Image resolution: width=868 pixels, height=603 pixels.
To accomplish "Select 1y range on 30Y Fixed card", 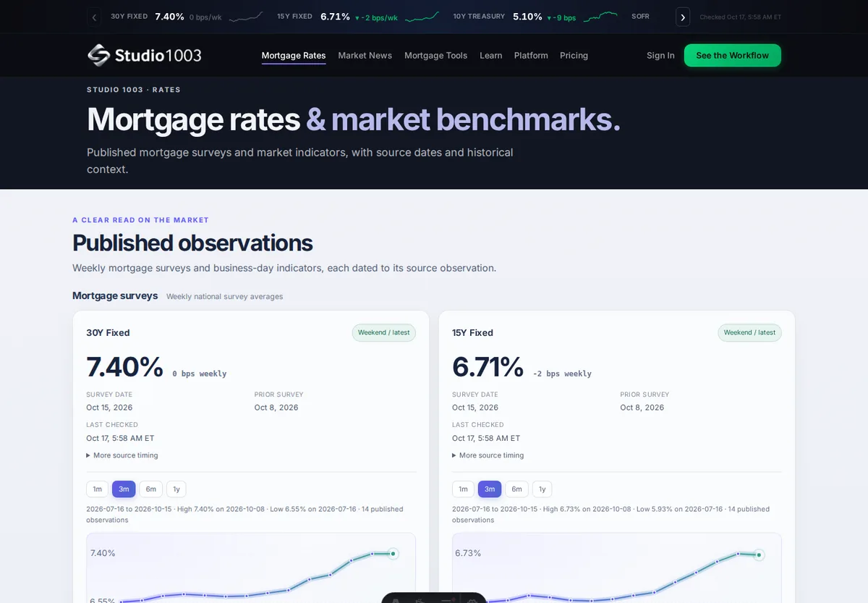I will [x=176, y=489].
